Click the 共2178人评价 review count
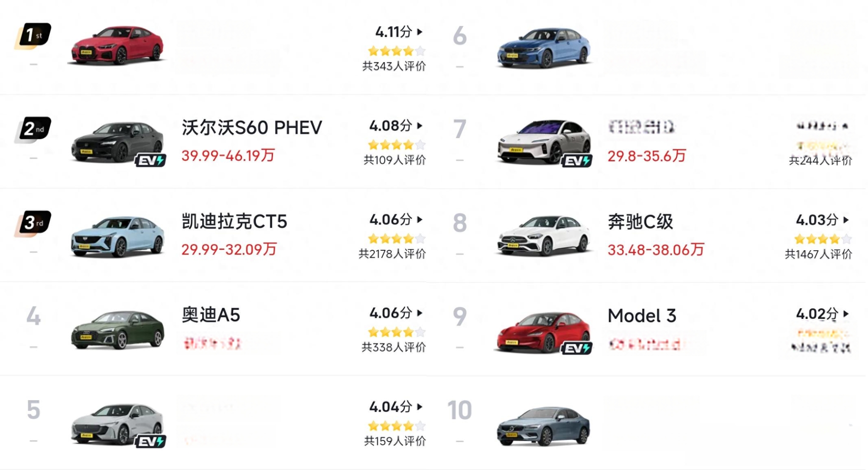This screenshot has width=868, height=470. click(x=392, y=254)
